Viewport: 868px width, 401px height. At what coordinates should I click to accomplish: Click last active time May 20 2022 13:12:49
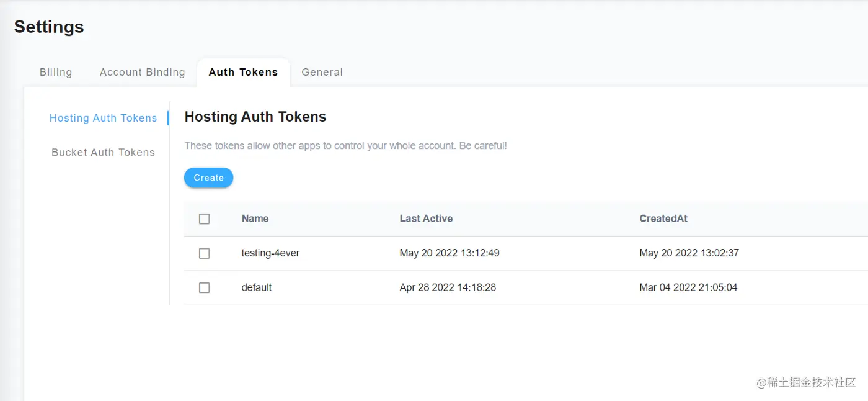click(x=449, y=253)
